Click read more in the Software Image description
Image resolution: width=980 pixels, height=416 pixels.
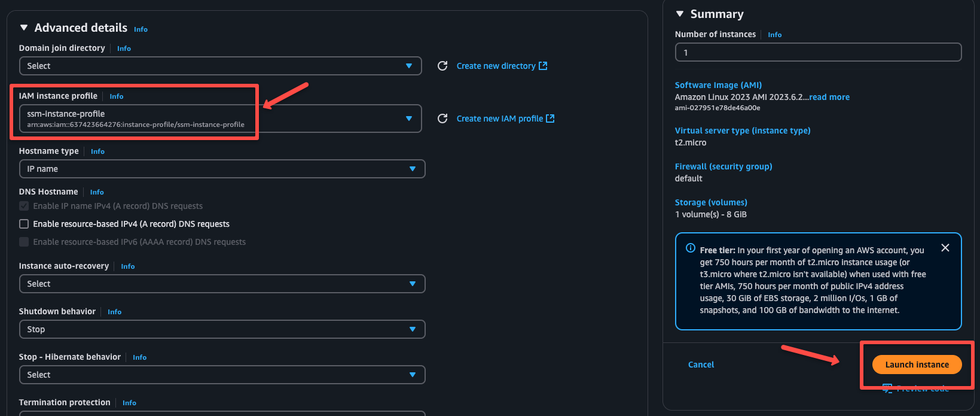(829, 97)
